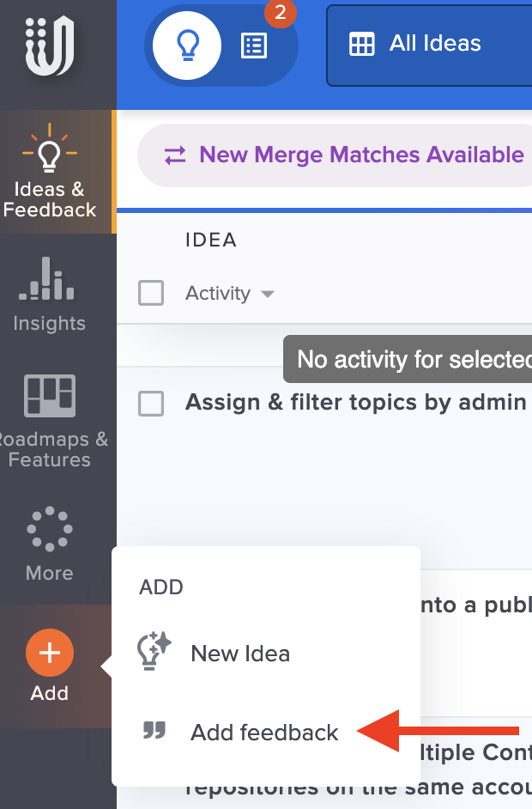The image size is (532, 809).
Task: Click the merge arrows icon
Action: click(x=175, y=155)
